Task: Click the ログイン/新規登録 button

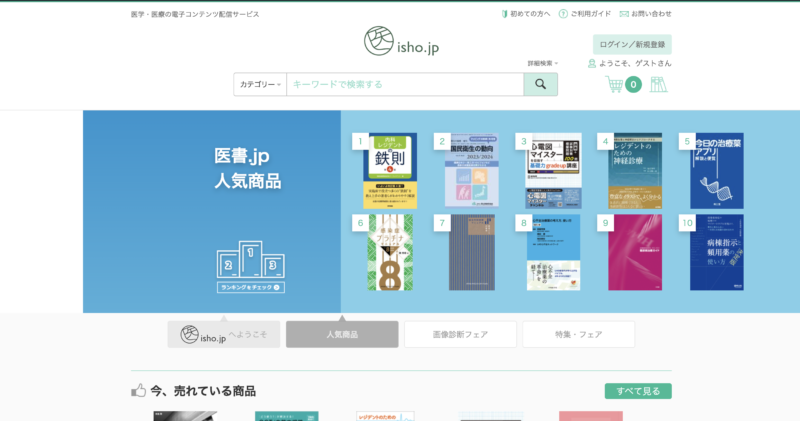Action: tap(632, 44)
